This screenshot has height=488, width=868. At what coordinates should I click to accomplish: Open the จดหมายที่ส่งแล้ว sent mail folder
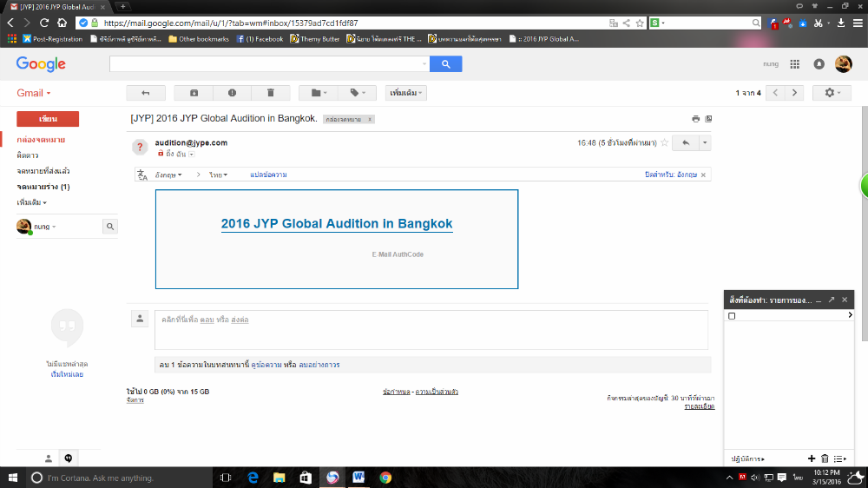43,171
